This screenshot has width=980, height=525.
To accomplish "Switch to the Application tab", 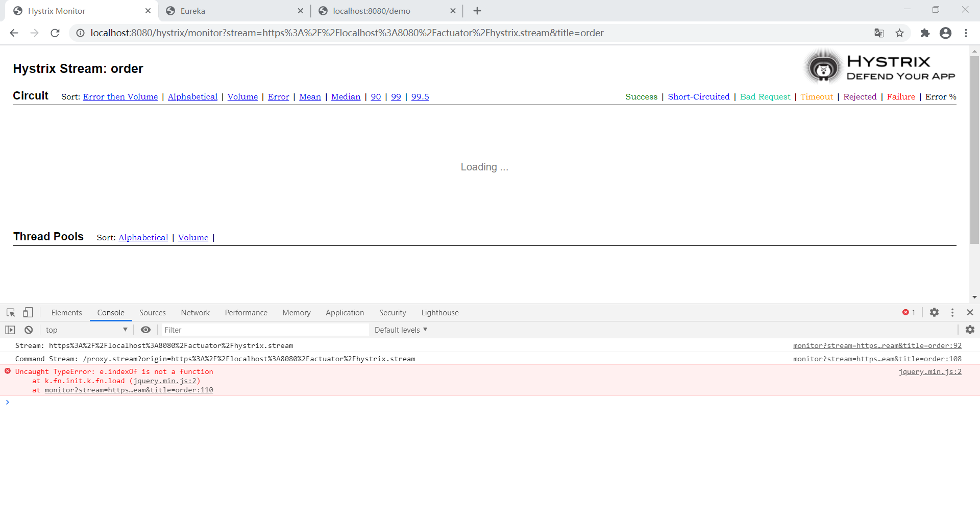I will click(x=345, y=313).
